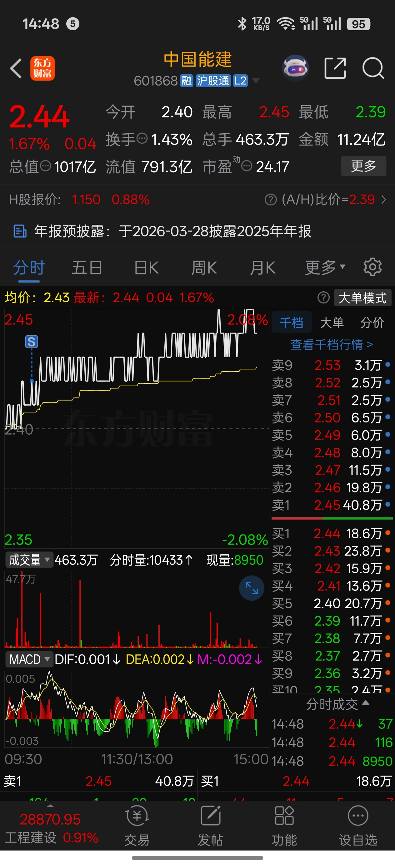This screenshot has height=868, width=395.
Task: Tap help icon before (A/H)比价
Action: click(271, 200)
